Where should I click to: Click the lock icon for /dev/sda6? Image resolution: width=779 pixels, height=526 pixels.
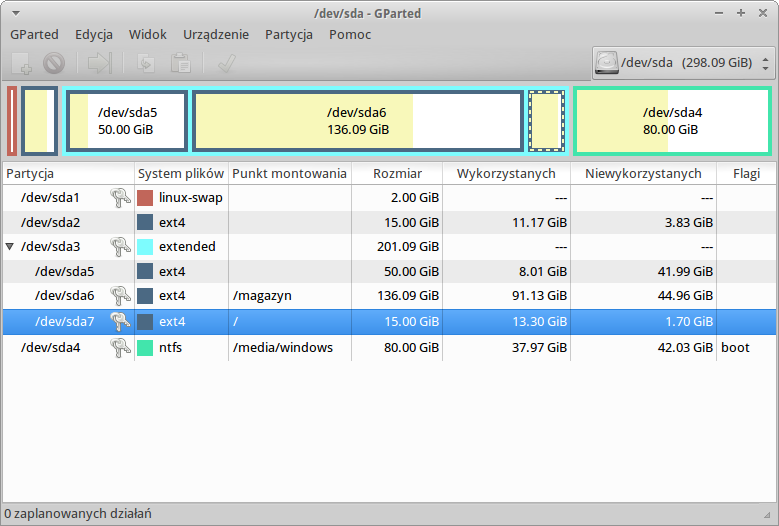(120, 296)
